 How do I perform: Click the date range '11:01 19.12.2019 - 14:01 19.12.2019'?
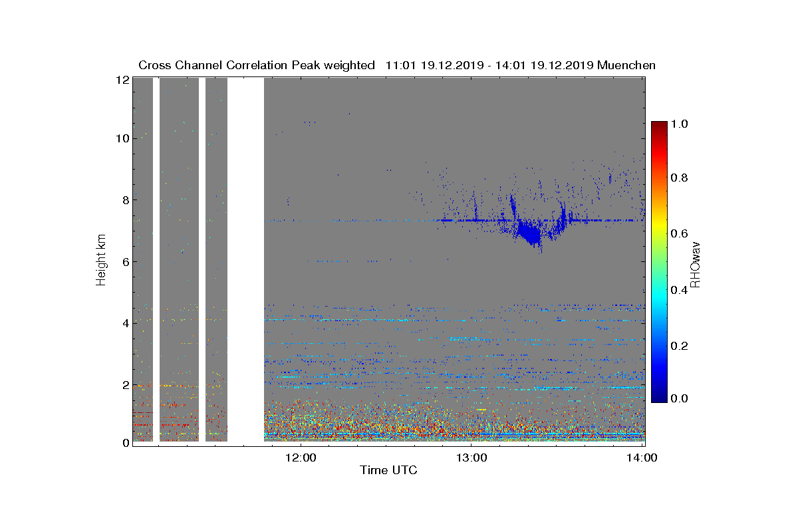pyautogui.click(x=489, y=65)
